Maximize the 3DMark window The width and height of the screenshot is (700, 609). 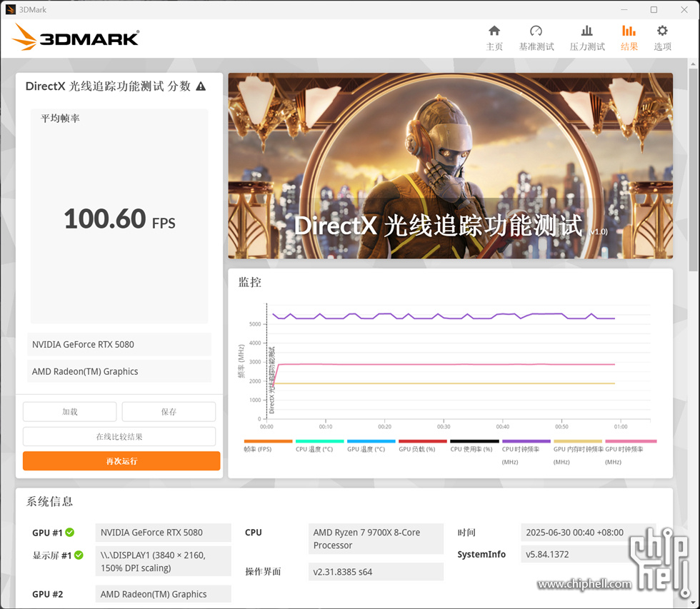tap(654, 9)
